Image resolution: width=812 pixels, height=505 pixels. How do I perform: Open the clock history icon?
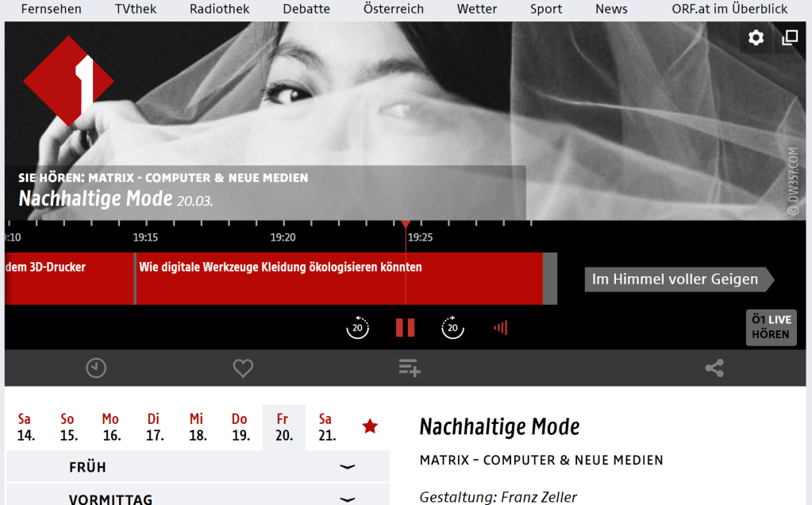tap(96, 368)
